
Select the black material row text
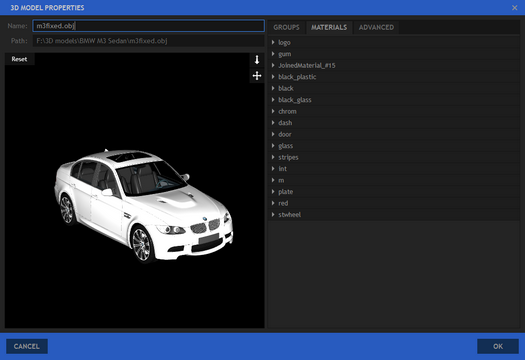[286, 88]
